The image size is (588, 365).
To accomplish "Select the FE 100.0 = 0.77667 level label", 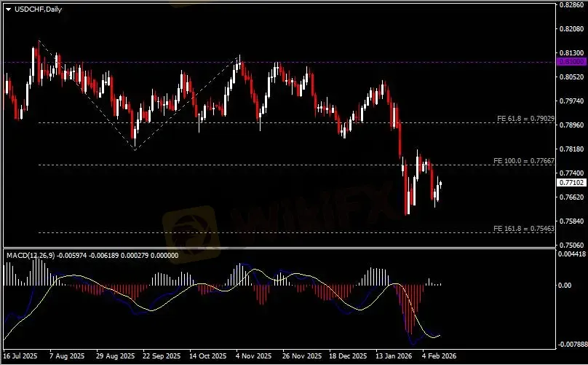I will 525,160.
